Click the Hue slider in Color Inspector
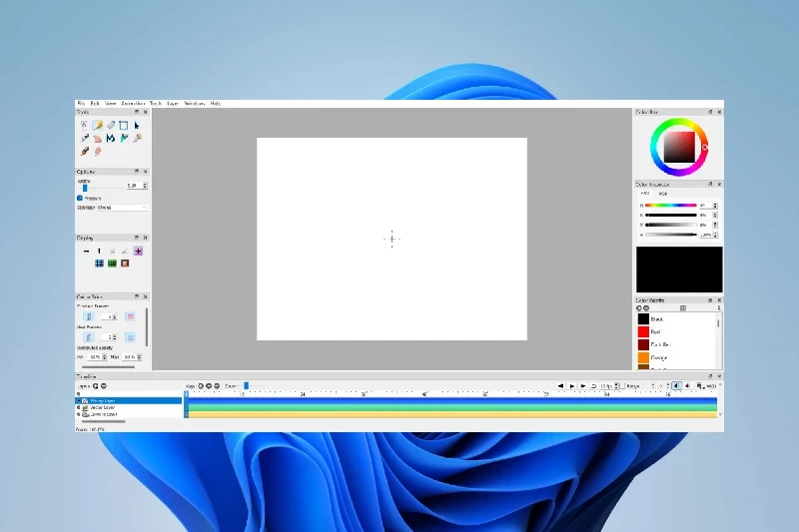 670,206
